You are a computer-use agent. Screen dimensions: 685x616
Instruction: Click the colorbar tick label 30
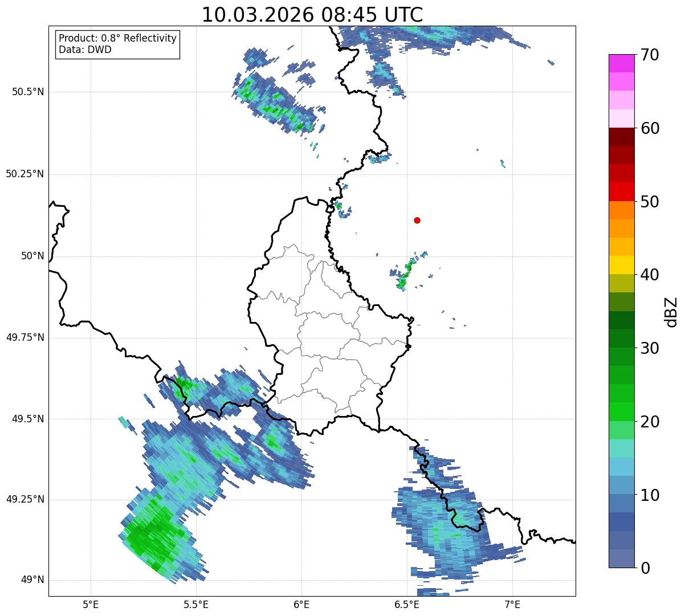point(649,348)
